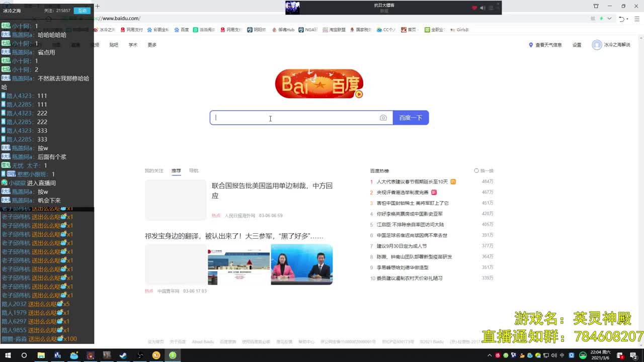
Task: Open hot item 委员建议遏制农村天价彩礼陋习
Action: [410, 278]
